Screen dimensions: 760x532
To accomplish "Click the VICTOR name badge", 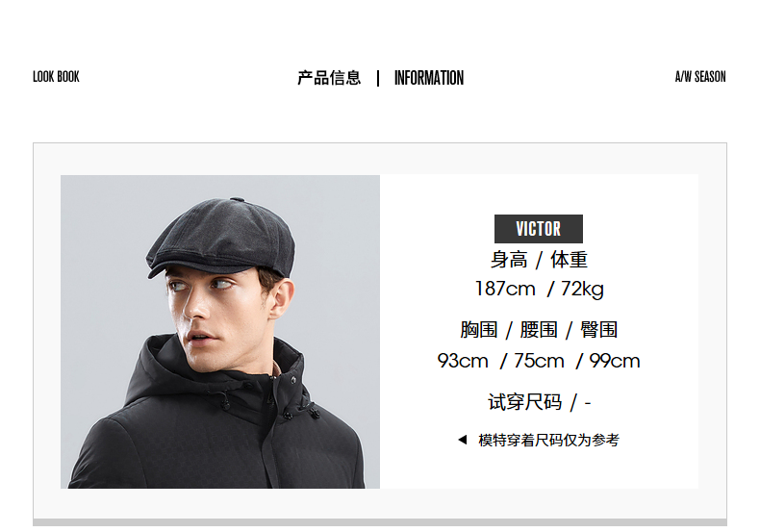I will [x=538, y=229].
